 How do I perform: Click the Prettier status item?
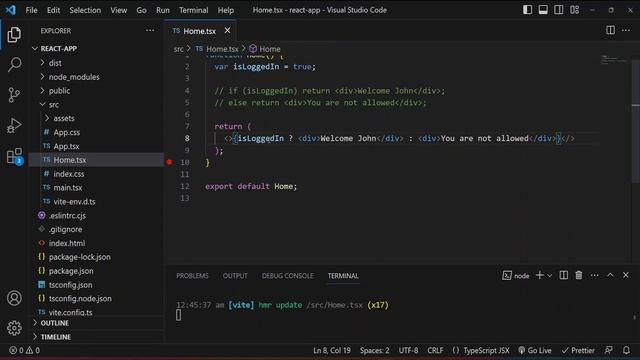coord(578,351)
